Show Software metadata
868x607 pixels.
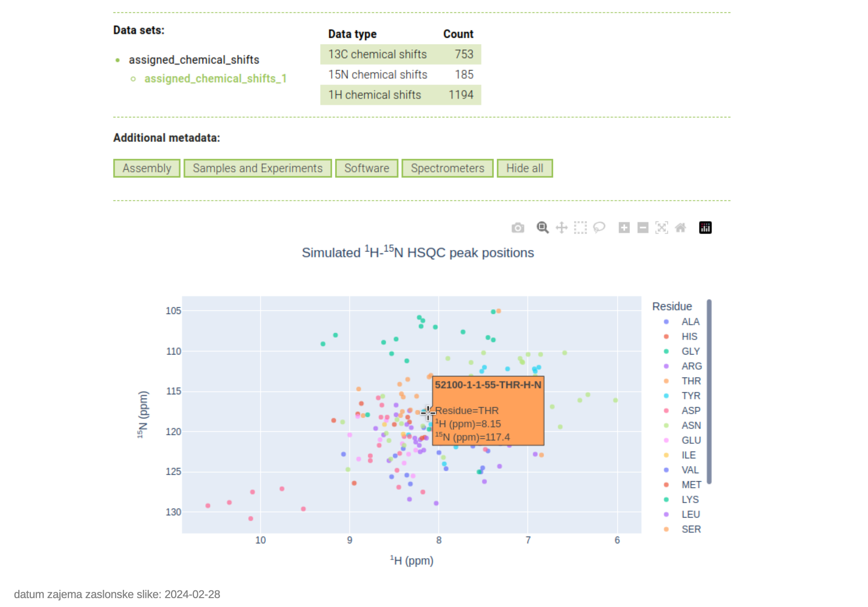tap(366, 168)
